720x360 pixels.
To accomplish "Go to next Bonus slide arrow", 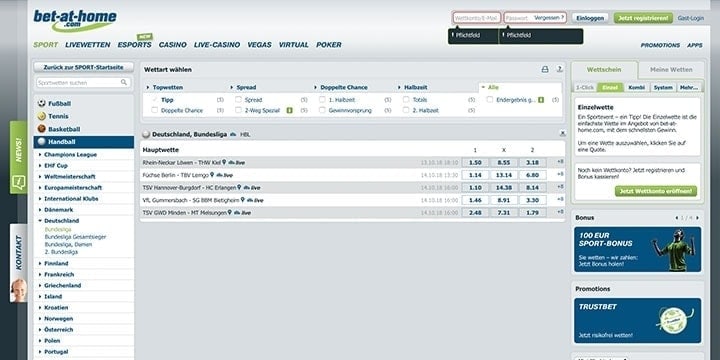I will (698, 218).
